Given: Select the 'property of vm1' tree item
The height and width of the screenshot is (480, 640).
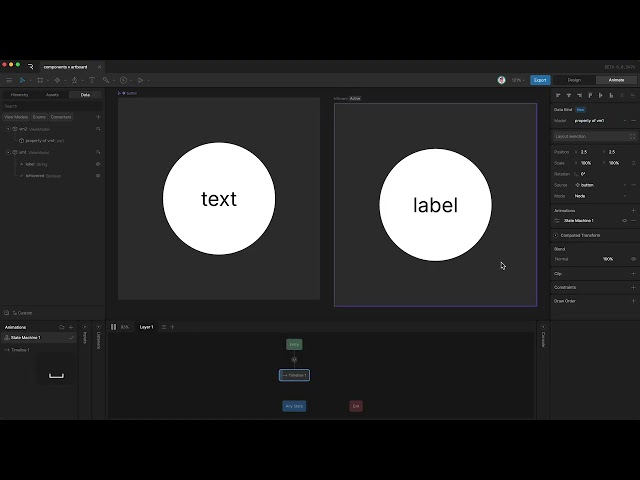Looking at the screenshot, I should pos(44,141).
